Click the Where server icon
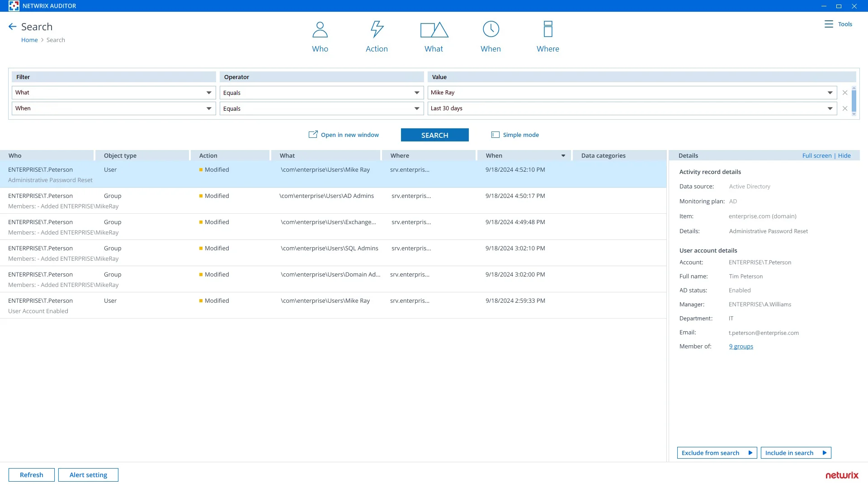Viewport: 868px width, 488px height. click(x=548, y=29)
